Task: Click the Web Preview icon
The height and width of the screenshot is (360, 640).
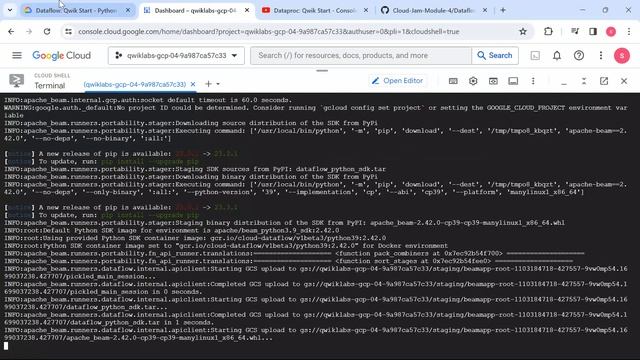Action: click(x=493, y=81)
